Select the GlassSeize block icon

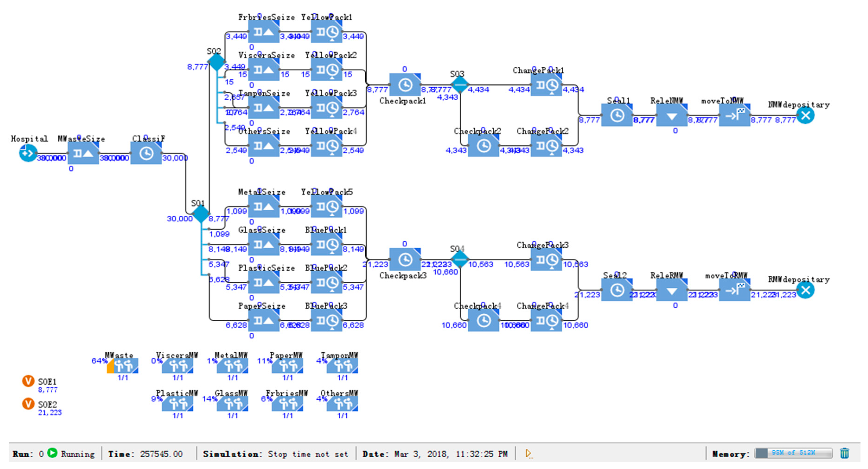click(x=264, y=244)
